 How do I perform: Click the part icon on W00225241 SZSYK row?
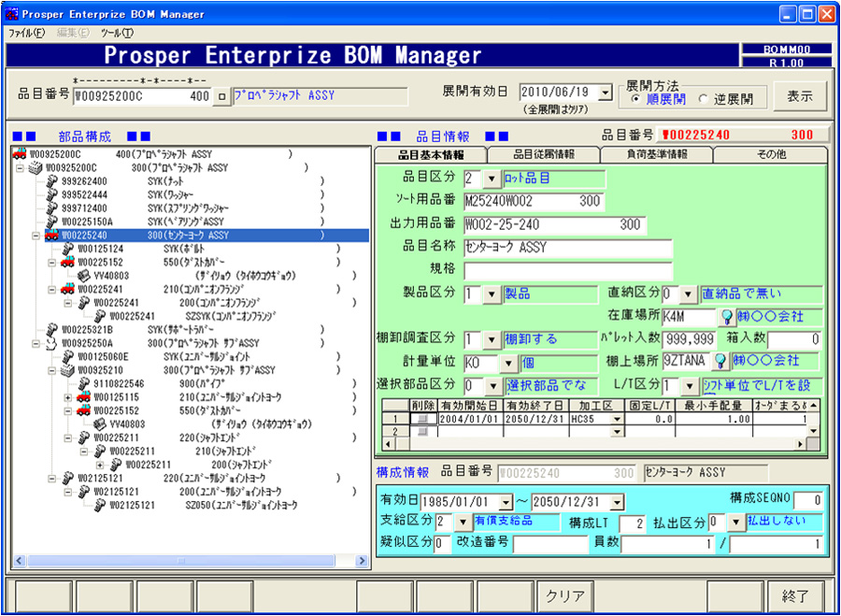(100, 316)
